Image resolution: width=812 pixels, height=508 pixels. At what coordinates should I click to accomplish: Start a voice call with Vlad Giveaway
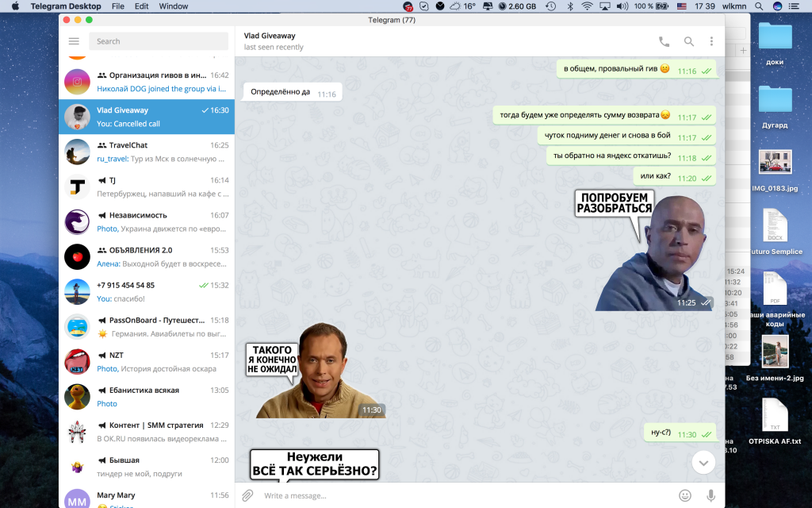pyautogui.click(x=664, y=41)
